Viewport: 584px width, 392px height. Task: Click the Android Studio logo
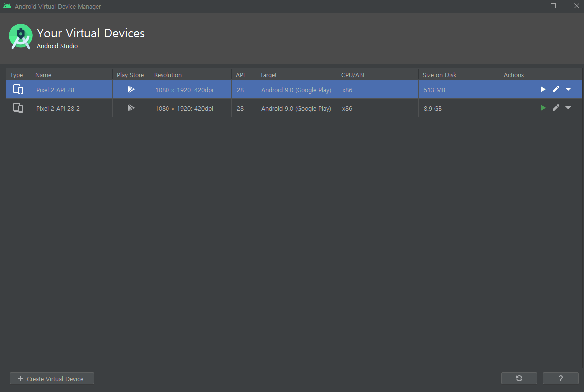pyautogui.click(x=21, y=36)
